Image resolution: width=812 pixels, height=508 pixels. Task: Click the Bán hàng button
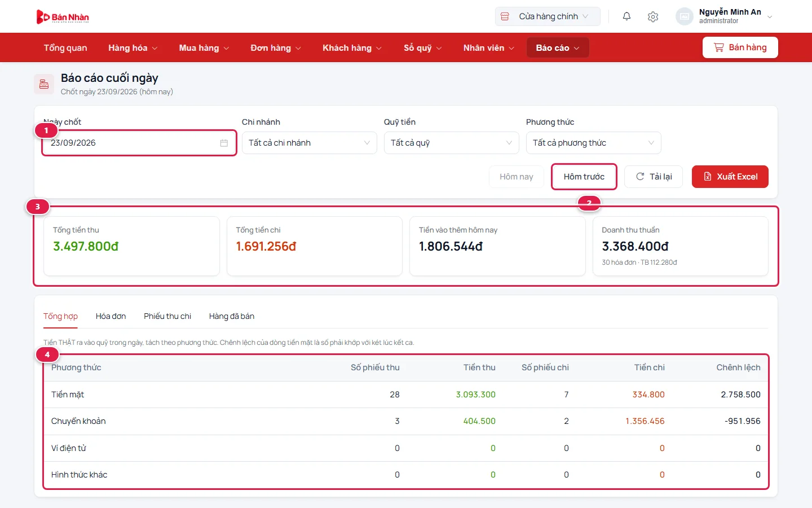740,47
